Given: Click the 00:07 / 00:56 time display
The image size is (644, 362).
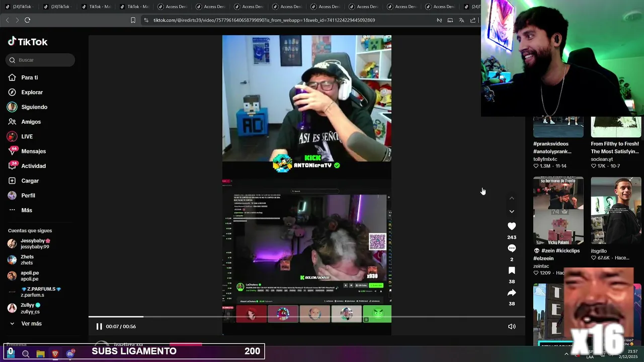Looking at the screenshot, I should pos(121,327).
